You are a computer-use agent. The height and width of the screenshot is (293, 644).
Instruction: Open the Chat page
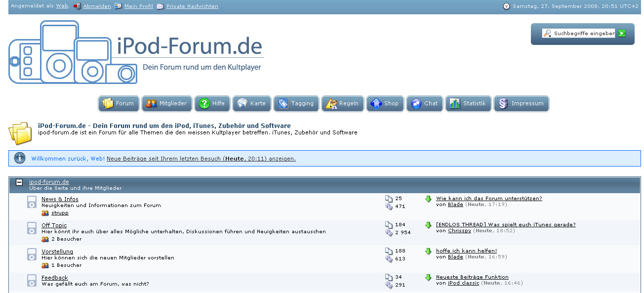[425, 104]
